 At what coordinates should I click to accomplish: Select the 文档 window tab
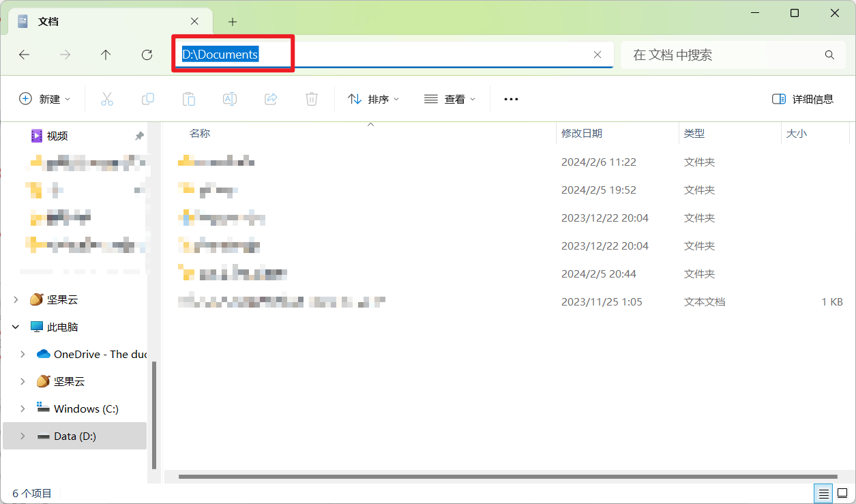coord(109,21)
